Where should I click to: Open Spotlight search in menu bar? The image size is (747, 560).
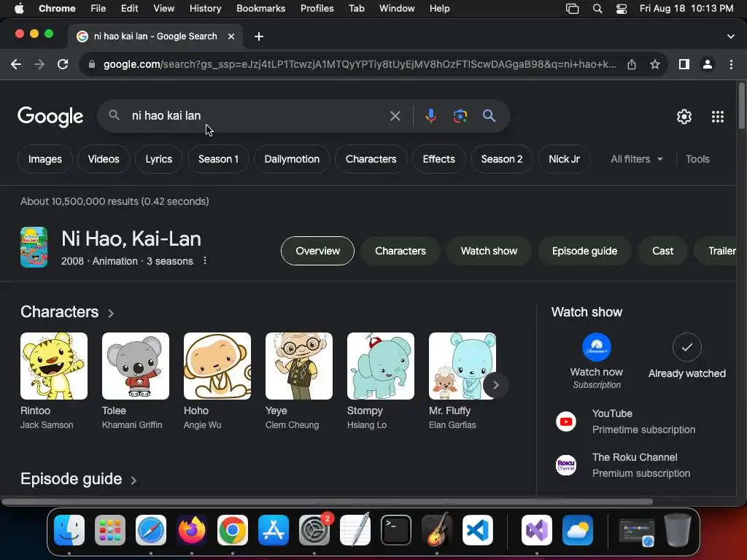(x=597, y=9)
